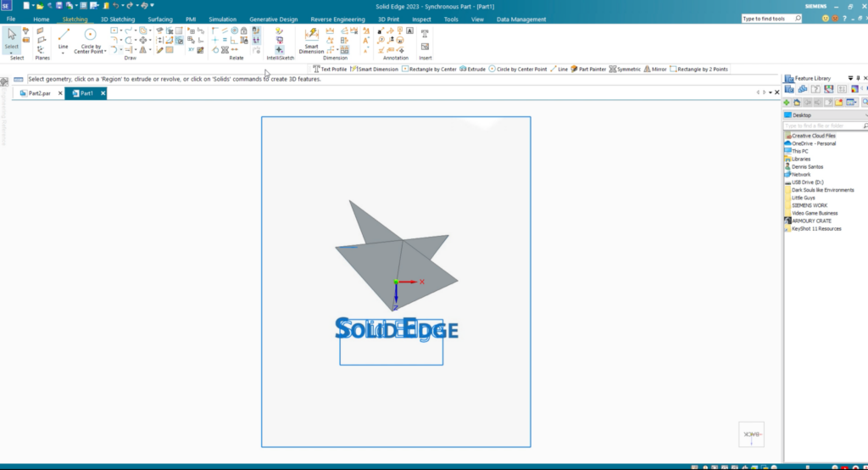Image resolution: width=868 pixels, height=470 pixels.
Task: Click the Feature Library views icon
Action: [851, 103]
